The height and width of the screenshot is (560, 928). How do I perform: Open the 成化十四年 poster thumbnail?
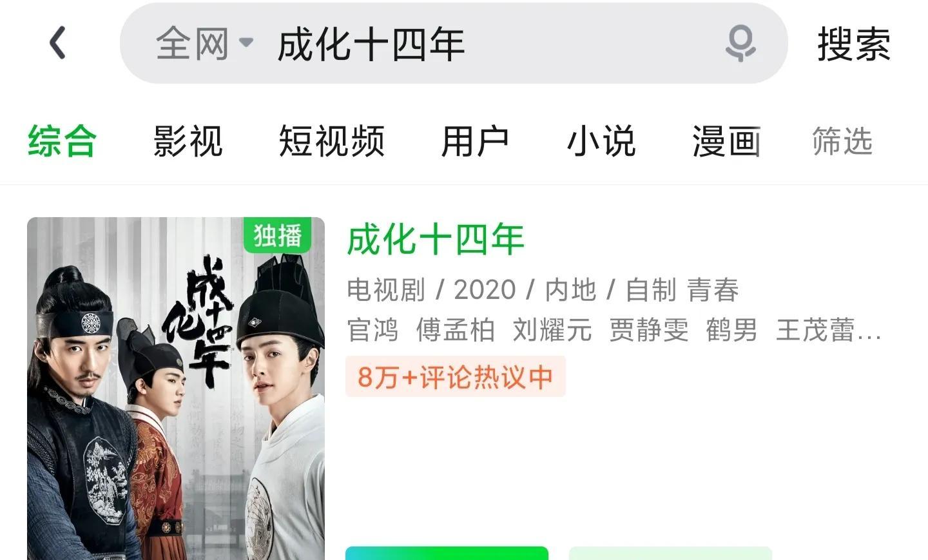pyautogui.click(x=176, y=389)
